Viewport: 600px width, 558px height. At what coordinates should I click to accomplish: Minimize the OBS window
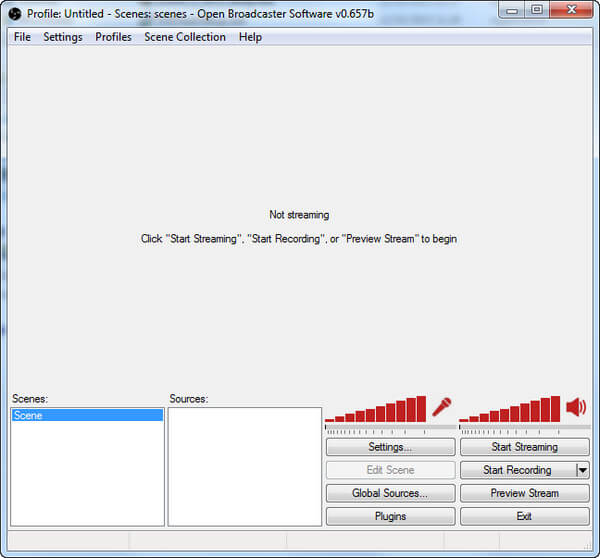coord(512,10)
